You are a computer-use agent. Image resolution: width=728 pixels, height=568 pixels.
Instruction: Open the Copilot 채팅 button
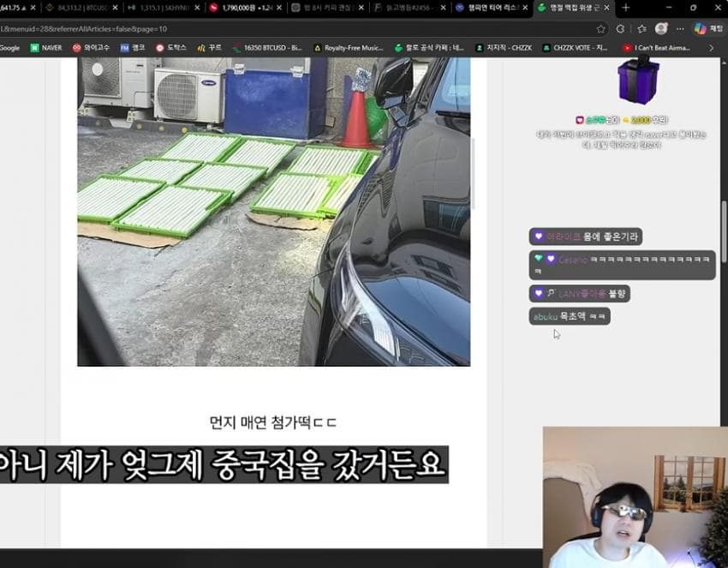click(708, 29)
